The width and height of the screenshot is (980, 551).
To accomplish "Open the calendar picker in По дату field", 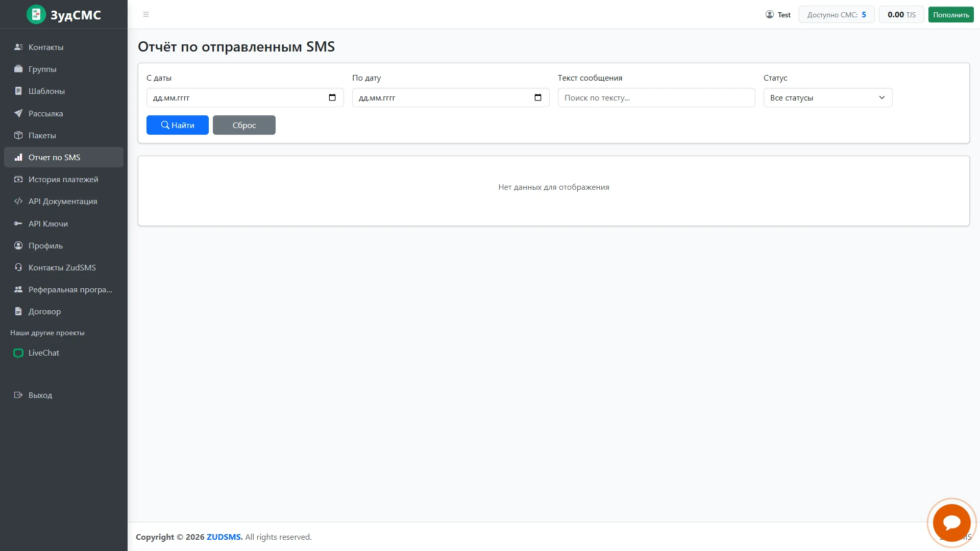I will 538,97.
